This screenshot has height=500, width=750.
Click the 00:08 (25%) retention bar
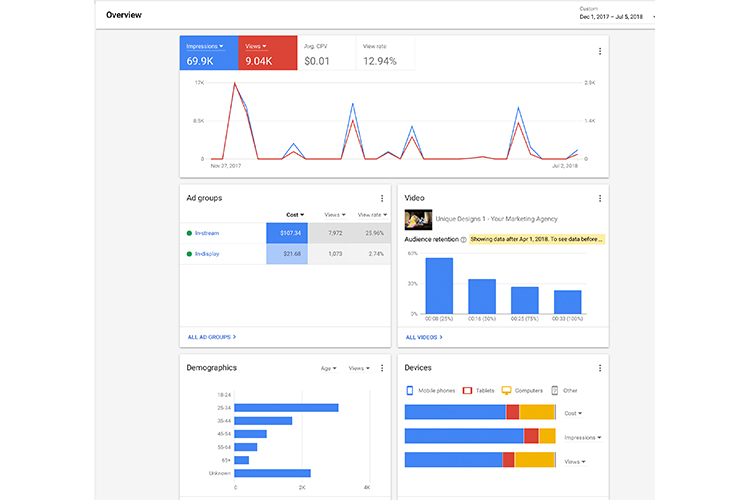pos(439,286)
